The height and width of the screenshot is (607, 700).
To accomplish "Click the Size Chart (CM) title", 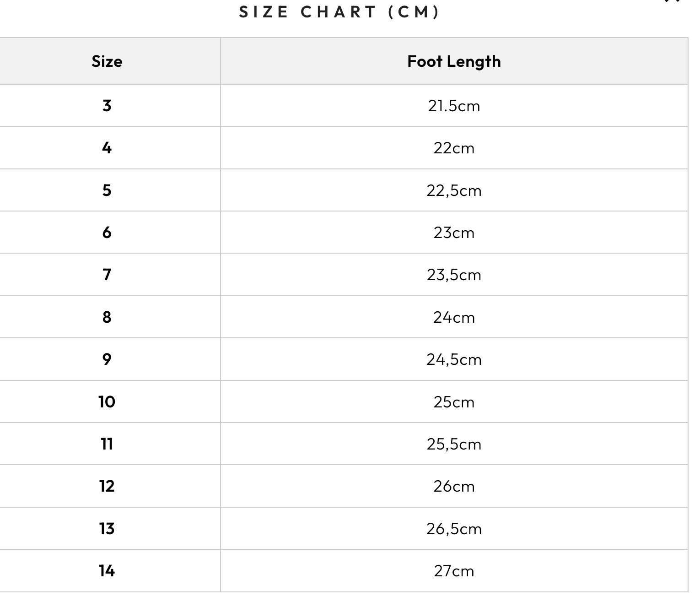I will click(x=339, y=12).
